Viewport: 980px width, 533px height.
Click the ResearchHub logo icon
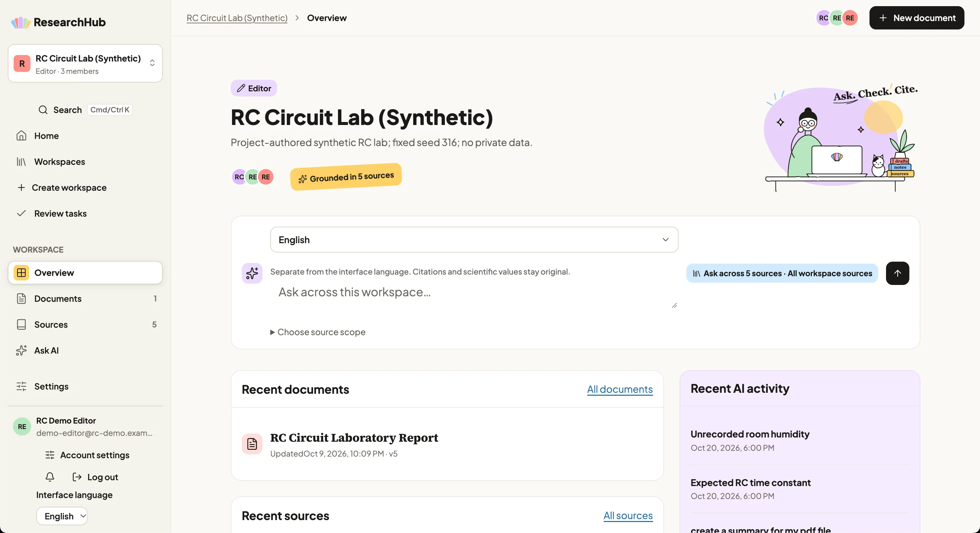click(x=20, y=22)
